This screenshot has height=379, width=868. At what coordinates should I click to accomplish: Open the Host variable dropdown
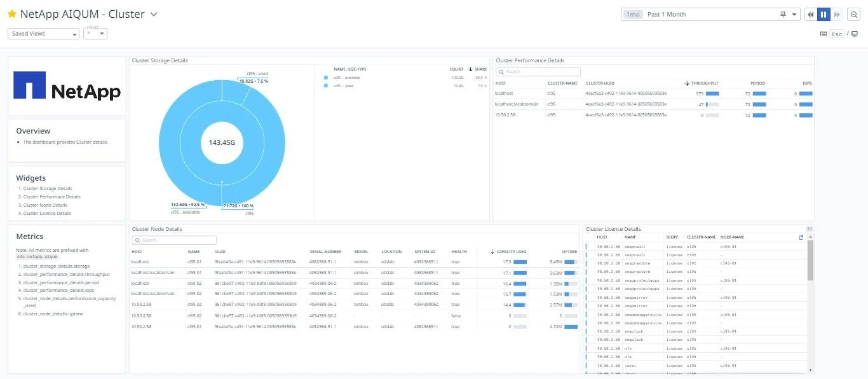(x=102, y=33)
